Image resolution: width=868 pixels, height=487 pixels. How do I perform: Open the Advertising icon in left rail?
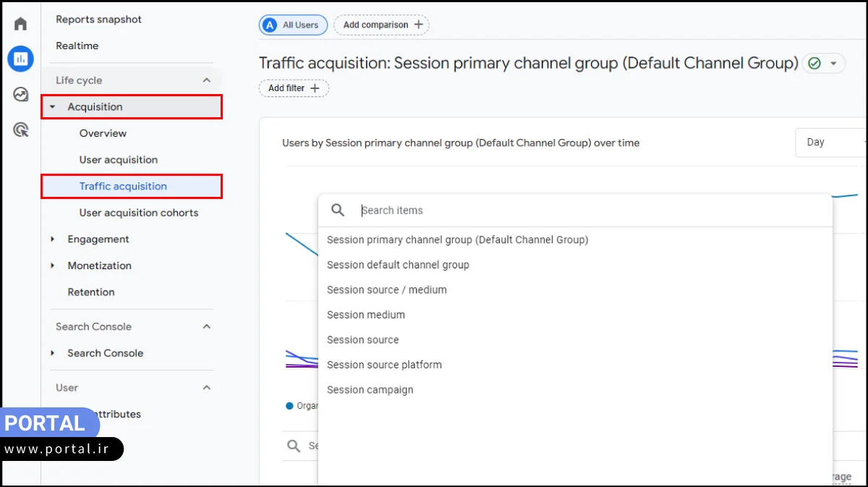click(20, 130)
